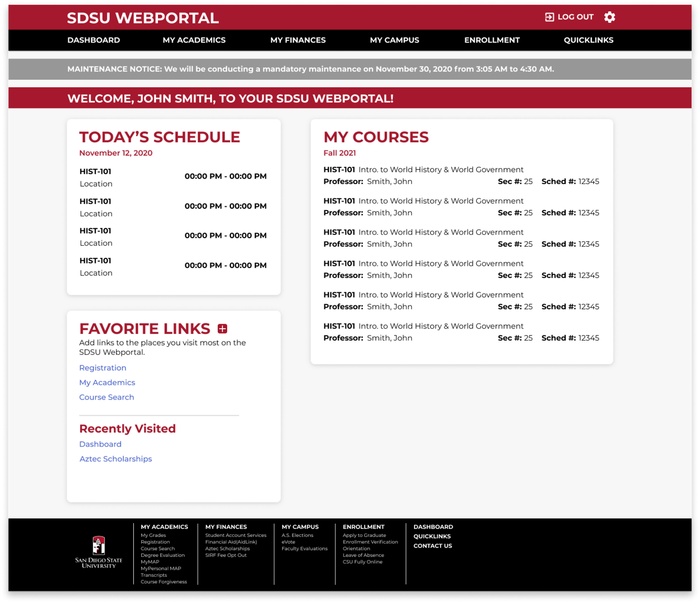Open Financial Aid(AidLink) in the footer
Screen dimensions: 700x603
click(231, 542)
